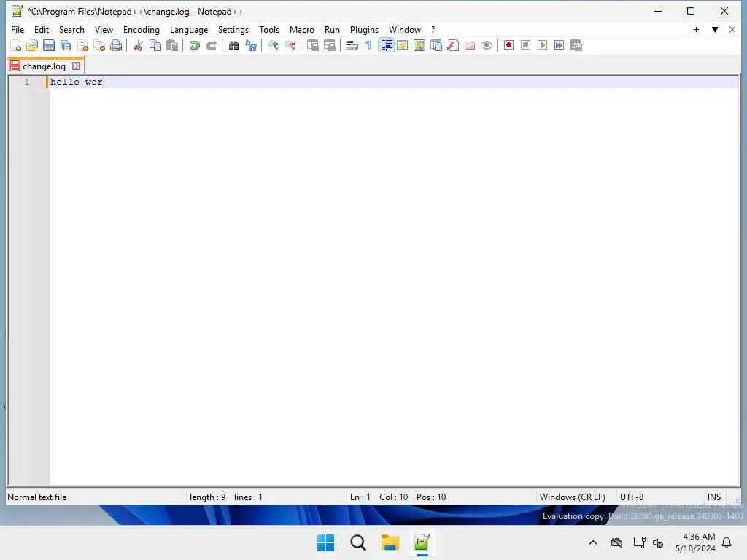Viewport: 747px width, 560px height.
Task: Toggle synchronized vertical scrolling
Action: (x=312, y=46)
